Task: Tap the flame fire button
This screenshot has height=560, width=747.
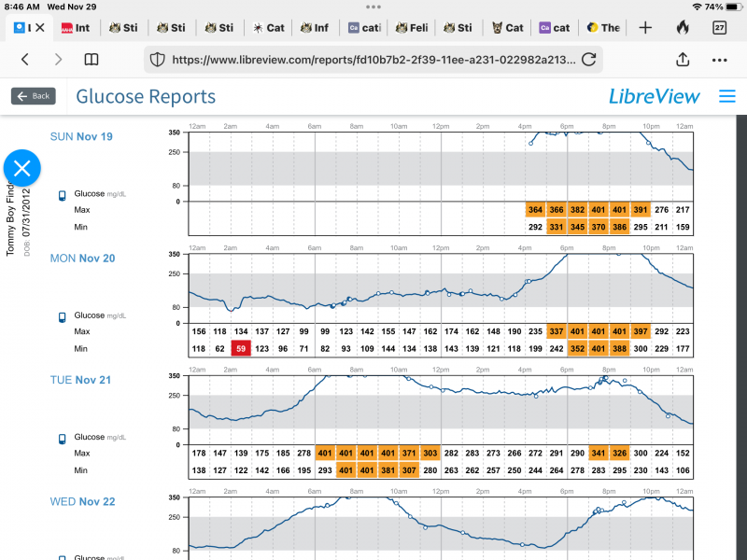Action: coord(683,27)
